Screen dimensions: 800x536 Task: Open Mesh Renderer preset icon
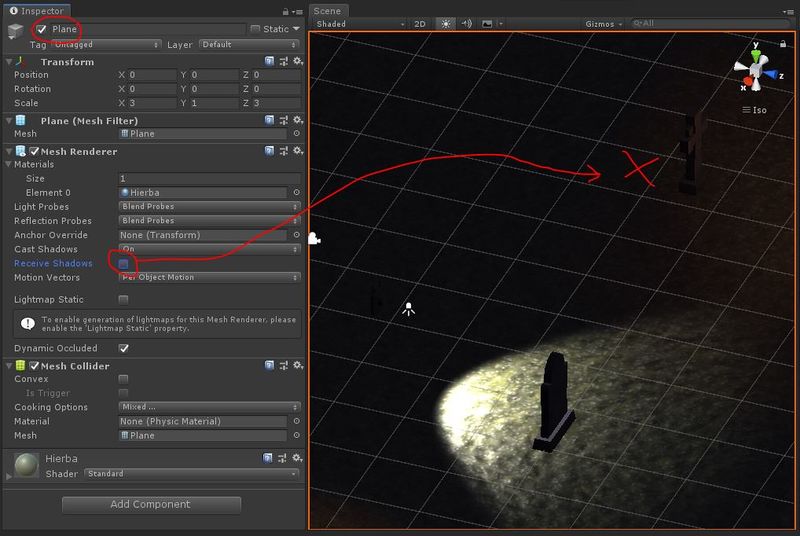pos(284,151)
